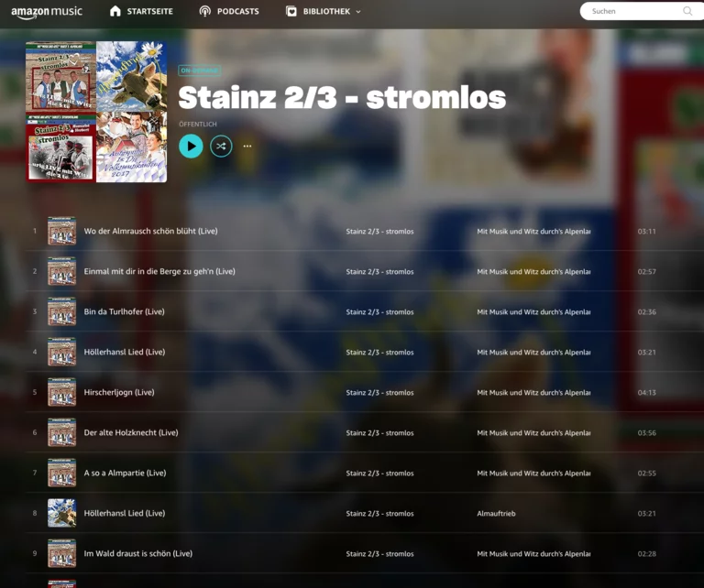Click the album art for track 8
The image size is (704, 588).
click(62, 513)
